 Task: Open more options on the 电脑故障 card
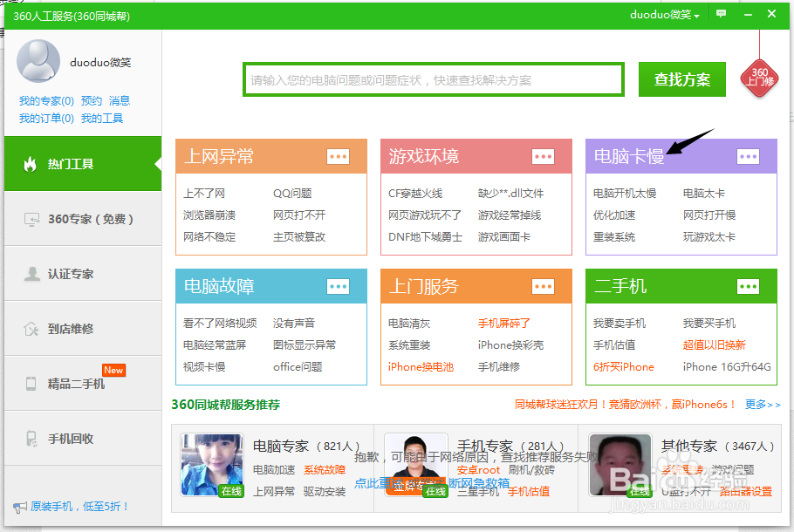click(x=338, y=286)
